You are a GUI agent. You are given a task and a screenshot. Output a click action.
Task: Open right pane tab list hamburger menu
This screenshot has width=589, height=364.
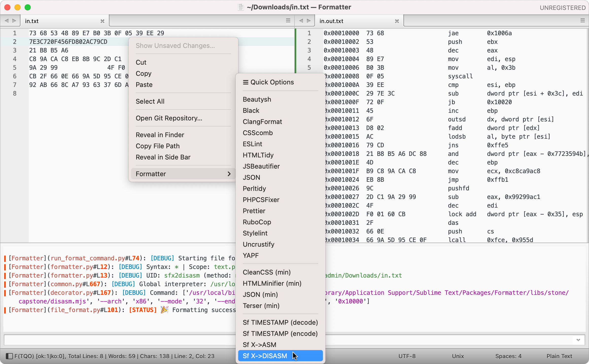click(x=583, y=21)
